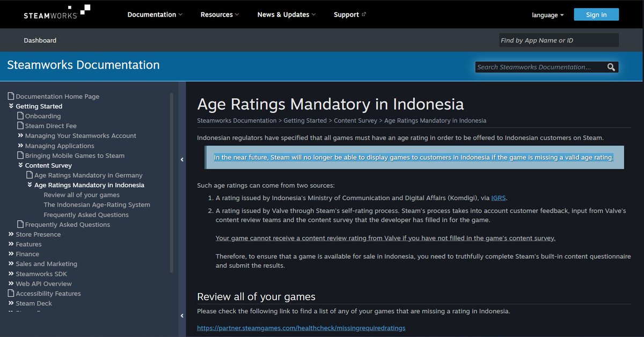Click the Documentation Home Page document icon
Screen dimensions: 644x337
tap(11, 97)
